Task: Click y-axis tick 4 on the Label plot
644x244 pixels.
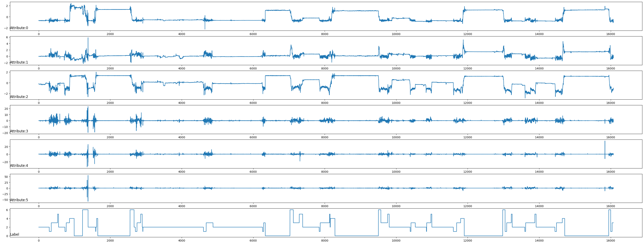Action: pyautogui.click(x=7, y=219)
